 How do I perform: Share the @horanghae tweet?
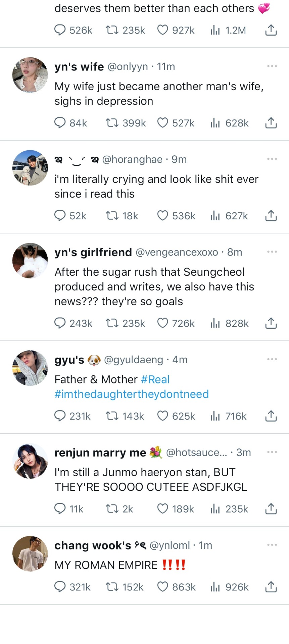[x=271, y=216]
